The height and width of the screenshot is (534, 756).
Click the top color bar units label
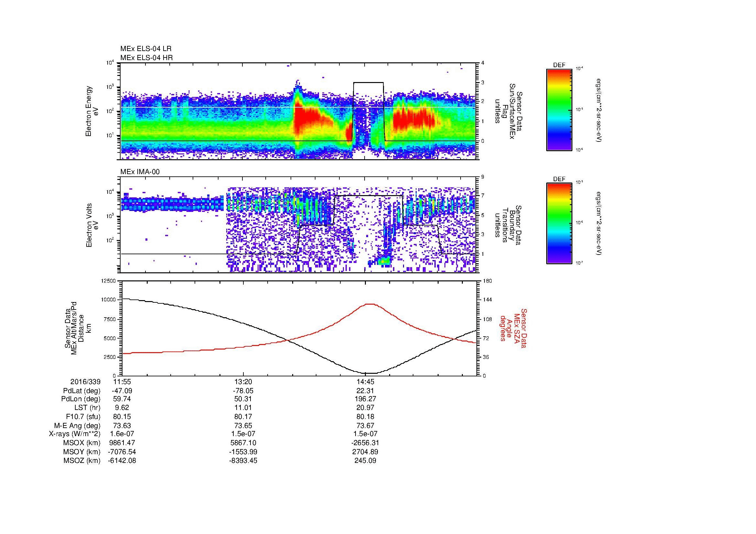(599, 110)
